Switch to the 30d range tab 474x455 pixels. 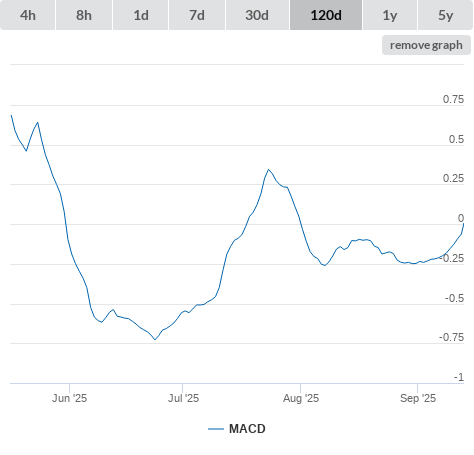[x=257, y=15]
